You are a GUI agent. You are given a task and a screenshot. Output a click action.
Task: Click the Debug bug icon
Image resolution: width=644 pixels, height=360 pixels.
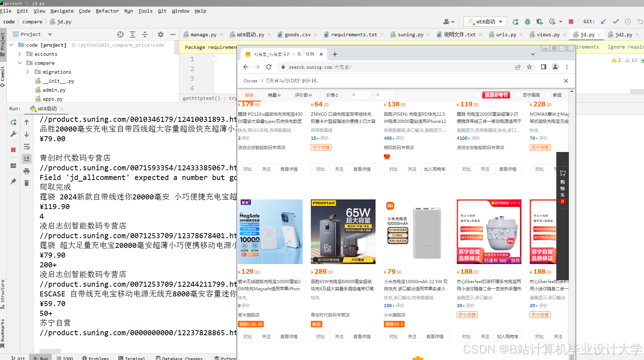click(x=528, y=22)
